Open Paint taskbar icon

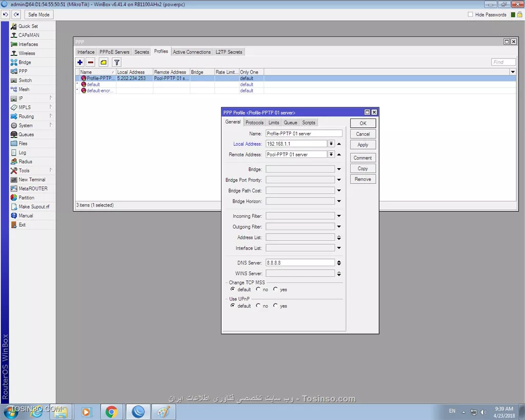[x=164, y=412]
